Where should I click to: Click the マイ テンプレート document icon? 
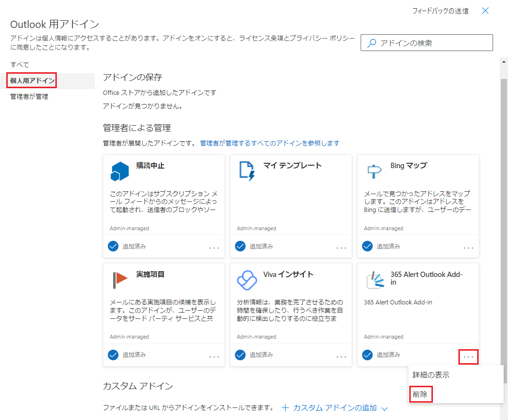pos(247,171)
